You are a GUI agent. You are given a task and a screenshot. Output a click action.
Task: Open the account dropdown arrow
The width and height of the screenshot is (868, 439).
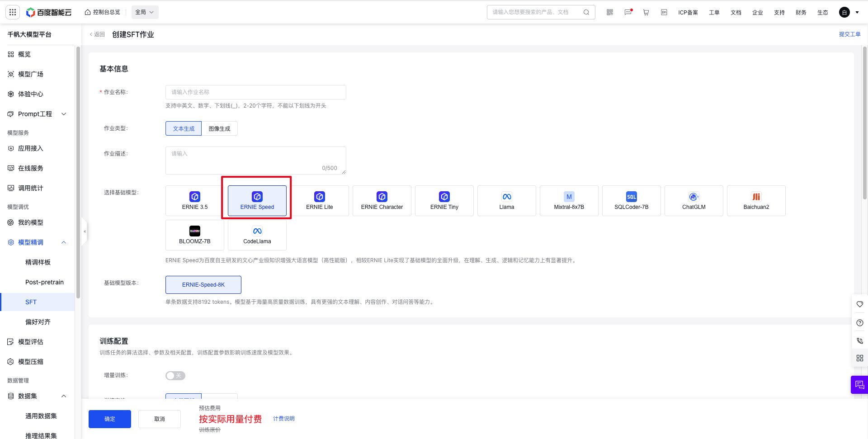pos(857,12)
